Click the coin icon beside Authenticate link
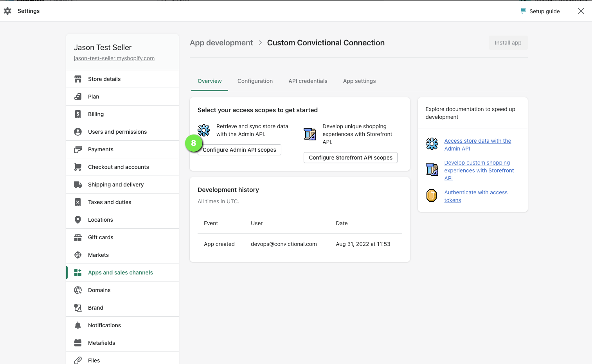The width and height of the screenshot is (592, 364). click(x=432, y=195)
